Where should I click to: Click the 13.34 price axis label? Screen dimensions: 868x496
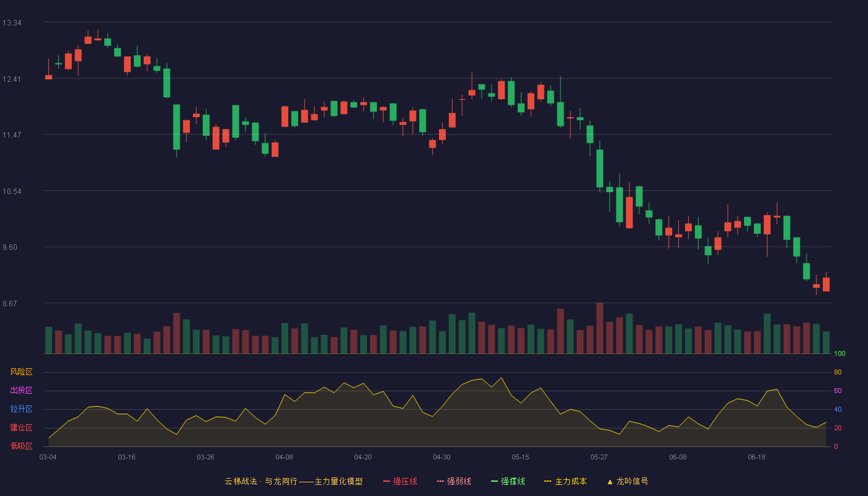[x=12, y=23]
